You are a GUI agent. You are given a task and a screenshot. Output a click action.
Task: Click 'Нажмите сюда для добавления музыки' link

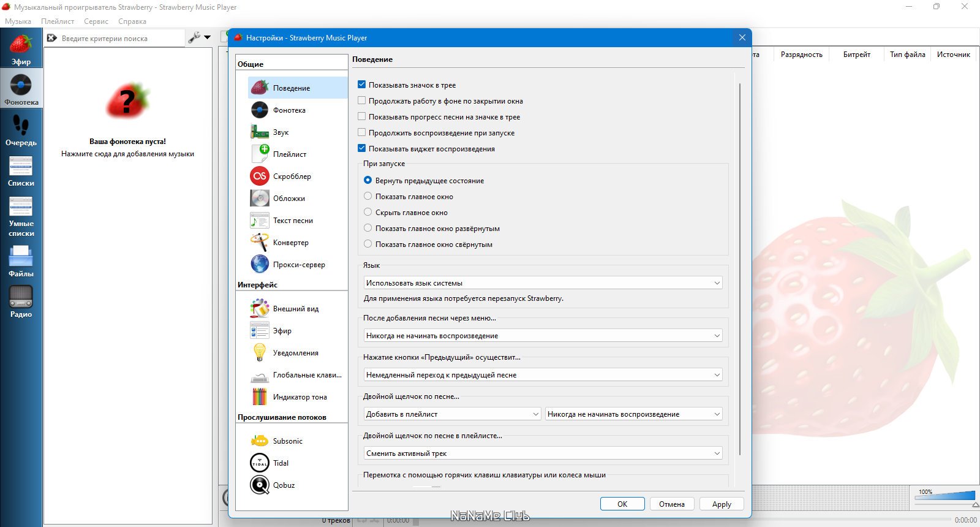click(x=127, y=154)
